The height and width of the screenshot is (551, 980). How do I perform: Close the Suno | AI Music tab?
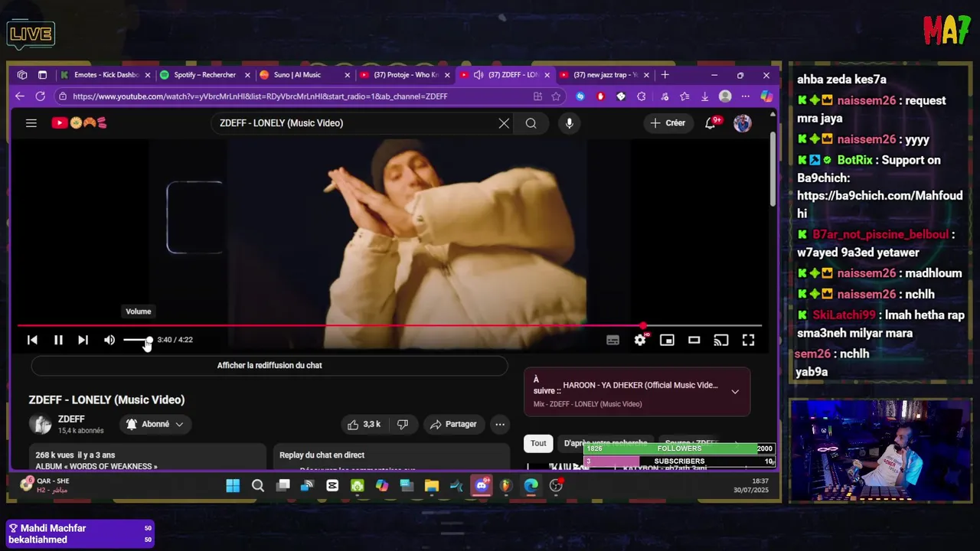(x=347, y=75)
